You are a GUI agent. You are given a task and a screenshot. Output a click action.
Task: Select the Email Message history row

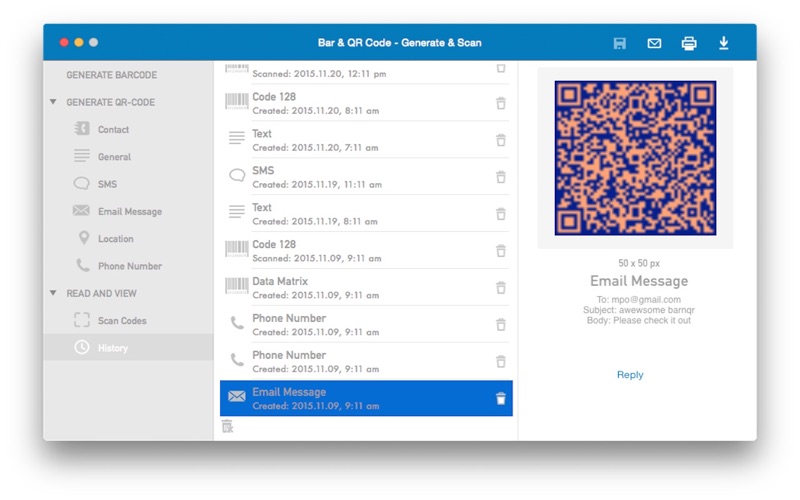point(366,398)
